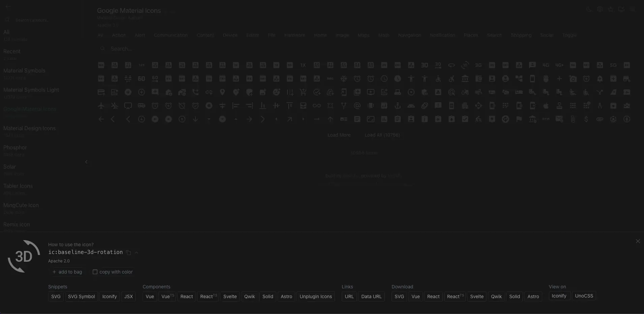Copy the Data URL link
This screenshot has width=644, height=314.
tap(371, 296)
